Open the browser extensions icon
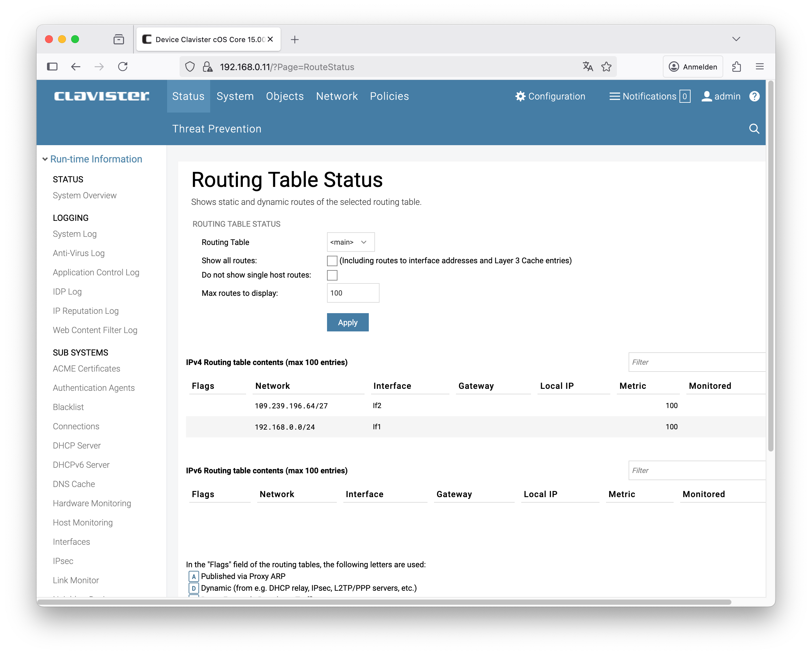The width and height of the screenshot is (812, 655). (x=737, y=67)
